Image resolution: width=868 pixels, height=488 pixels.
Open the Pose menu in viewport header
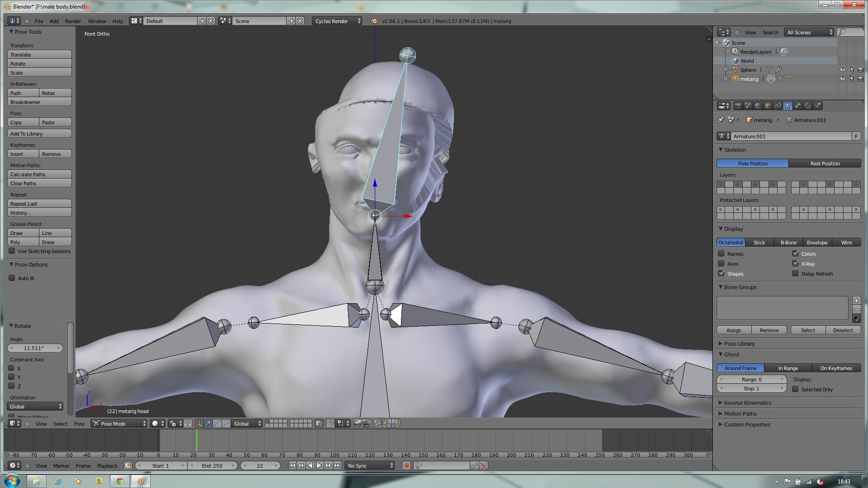pyautogui.click(x=79, y=423)
